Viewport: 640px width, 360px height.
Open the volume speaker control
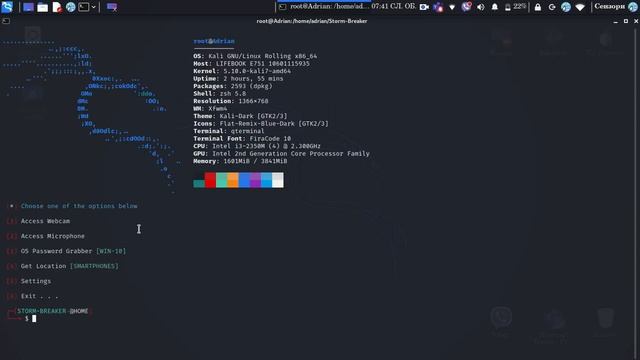click(481, 7)
